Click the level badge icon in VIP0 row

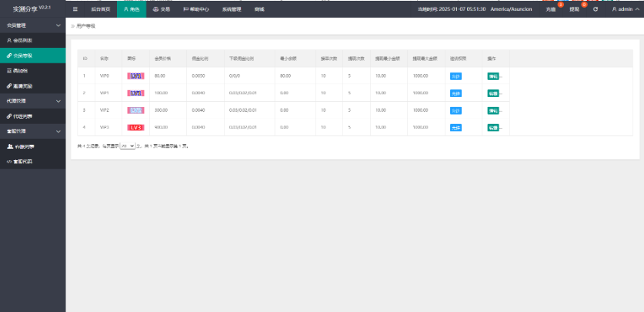pos(135,75)
